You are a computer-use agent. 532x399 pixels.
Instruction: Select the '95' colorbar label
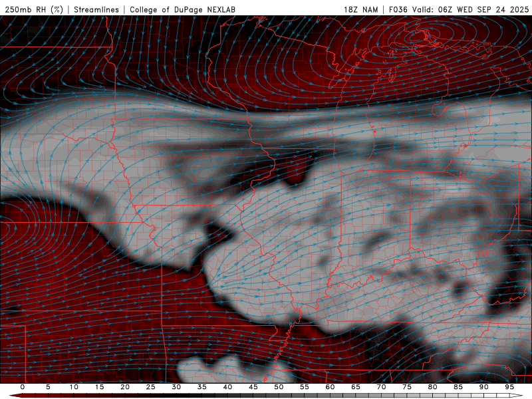pos(509,387)
